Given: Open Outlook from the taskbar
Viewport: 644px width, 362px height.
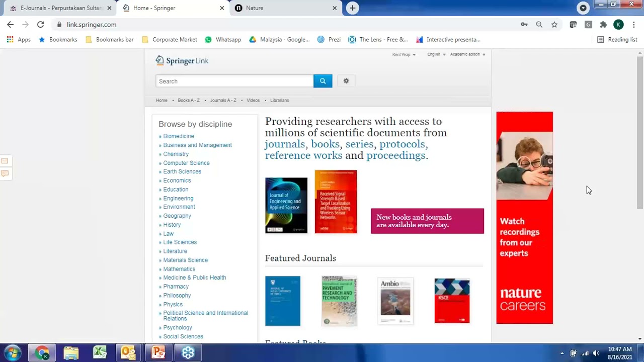Looking at the screenshot, I should coord(129,353).
